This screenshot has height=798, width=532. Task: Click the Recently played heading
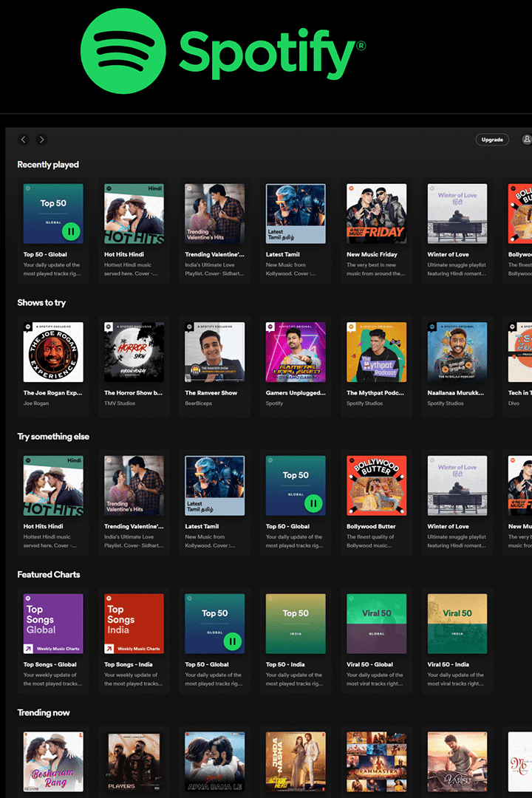coord(48,164)
